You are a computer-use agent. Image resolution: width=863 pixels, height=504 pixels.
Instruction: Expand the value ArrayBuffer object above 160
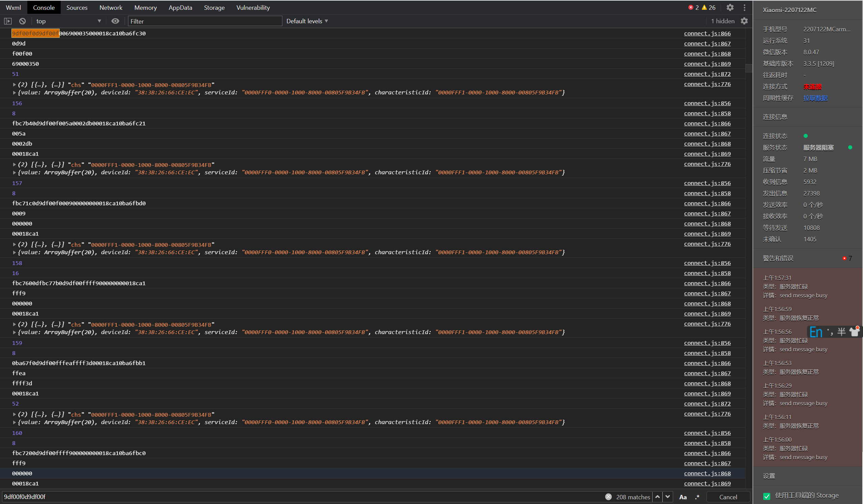[x=15, y=422]
